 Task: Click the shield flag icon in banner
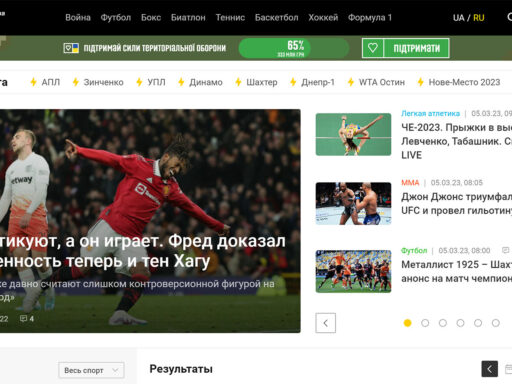coord(71,48)
